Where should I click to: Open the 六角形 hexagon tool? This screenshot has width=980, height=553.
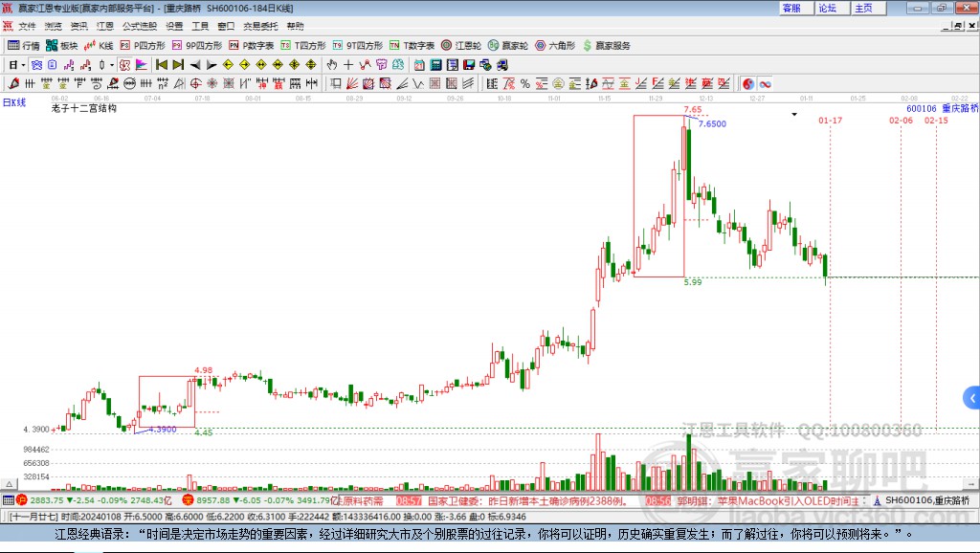coord(555,46)
